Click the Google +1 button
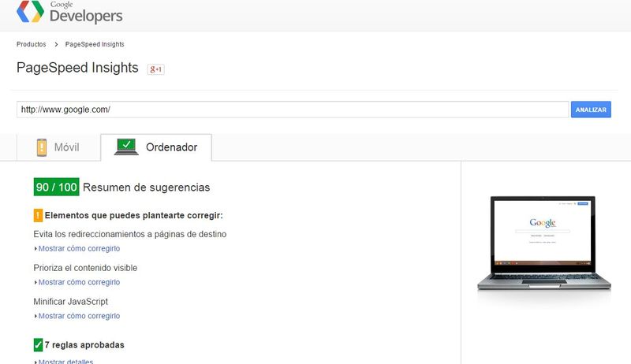631x364 pixels. (x=155, y=69)
